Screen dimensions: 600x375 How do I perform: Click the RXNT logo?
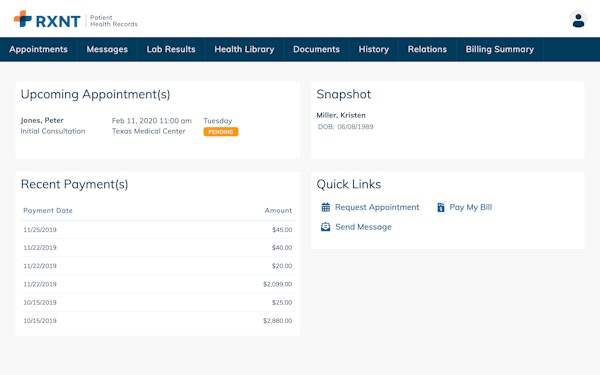pos(47,20)
